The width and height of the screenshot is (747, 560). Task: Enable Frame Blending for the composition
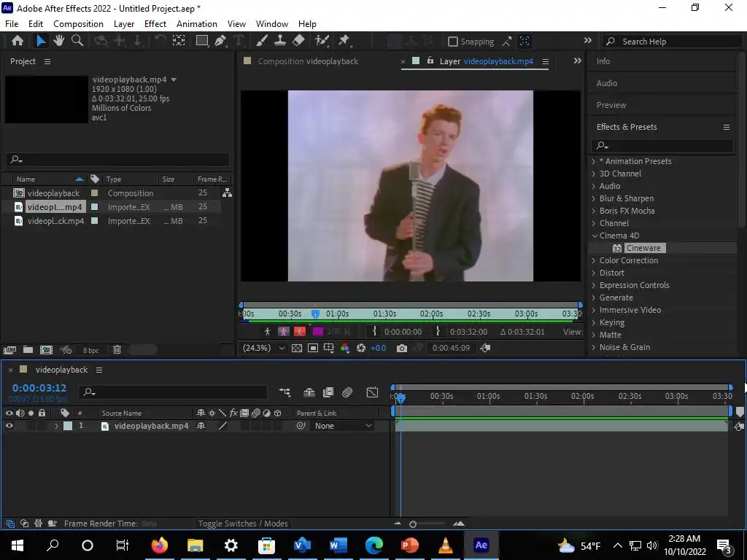pyautogui.click(x=328, y=392)
